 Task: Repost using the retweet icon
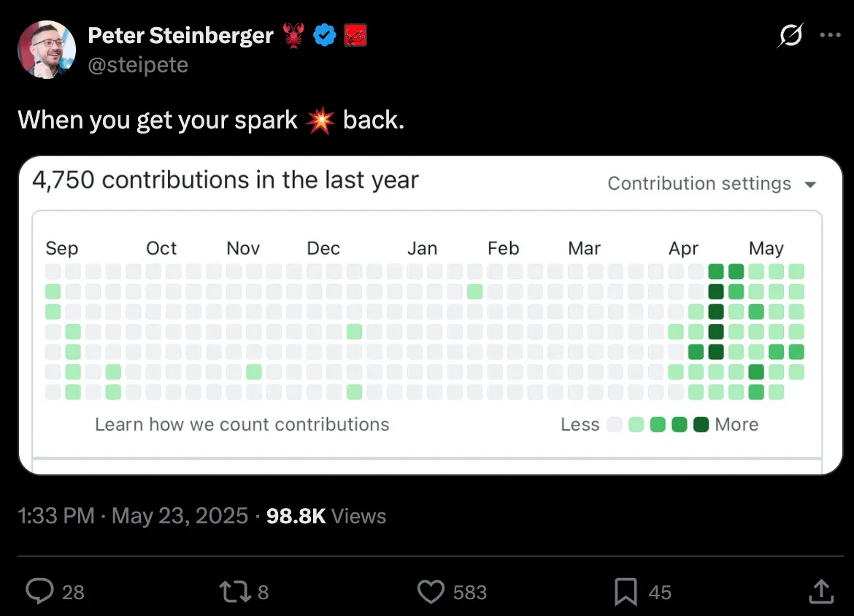(x=235, y=591)
